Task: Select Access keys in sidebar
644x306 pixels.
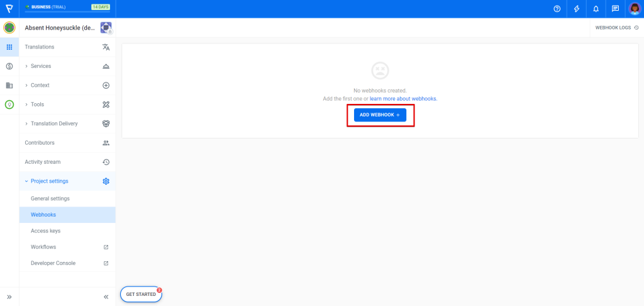Action: point(45,231)
